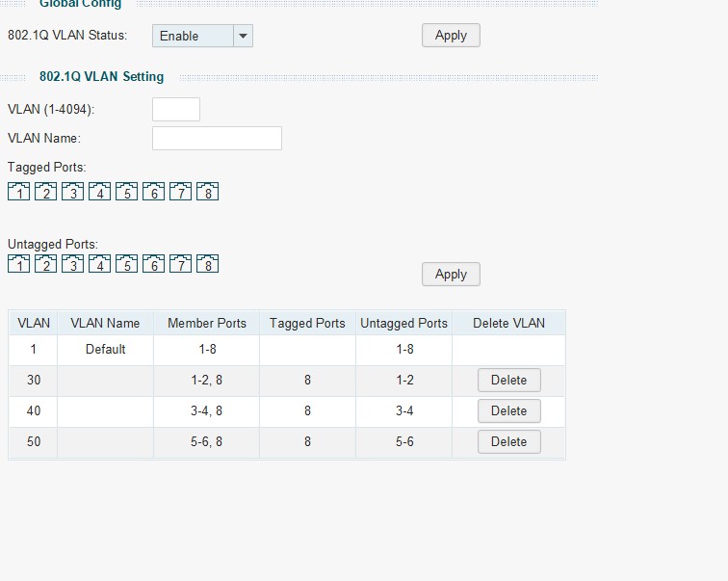Click the '802.1Q VLAN Status:' label

click(x=67, y=36)
